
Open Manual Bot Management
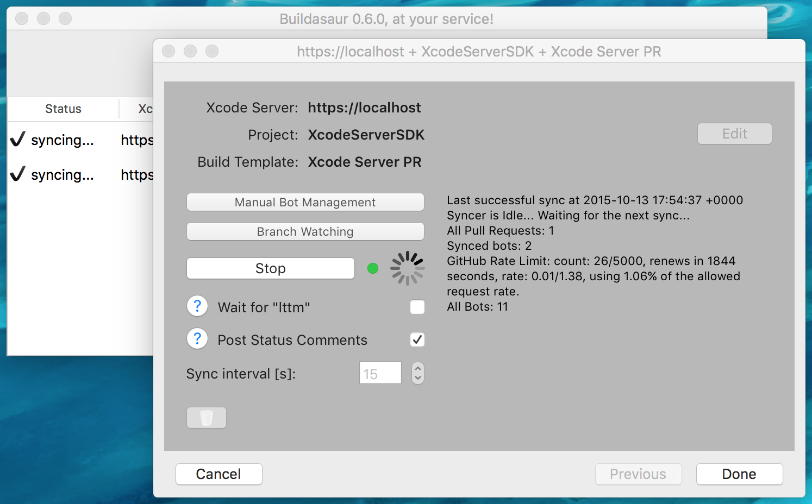305,202
